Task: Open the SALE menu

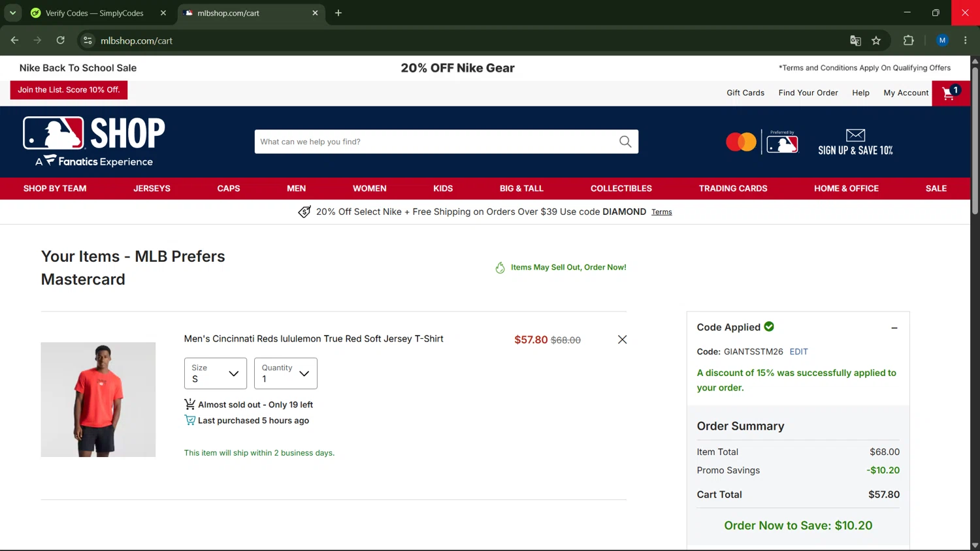Action: (x=936, y=189)
